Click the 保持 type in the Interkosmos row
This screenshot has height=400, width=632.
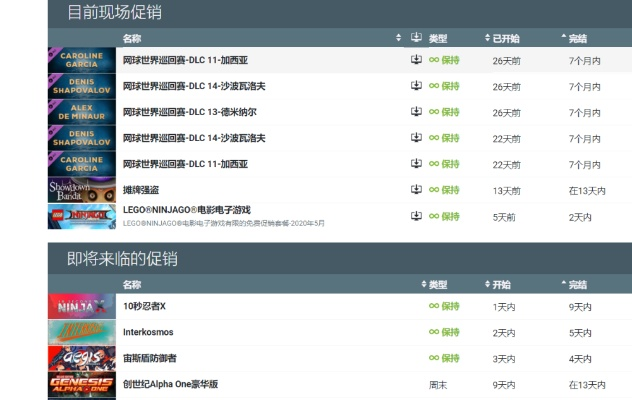click(444, 332)
